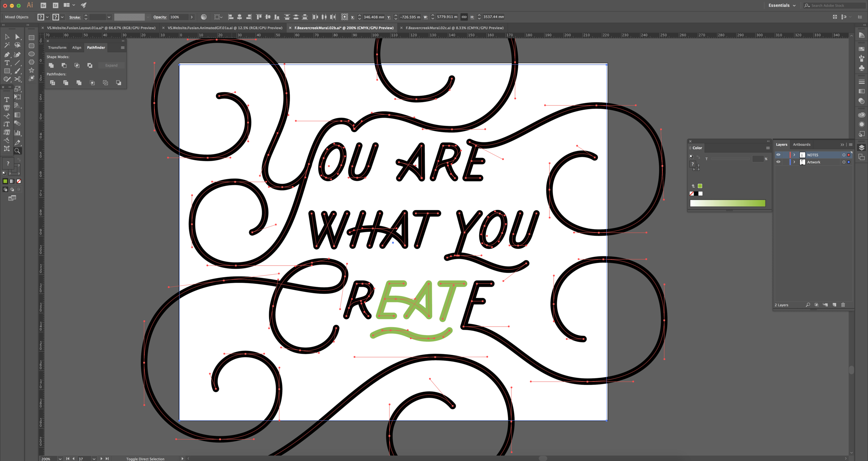The height and width of the screenshot is (461, 868).
Task: Apply the Divide pathfinder
Action: pyautogui.click(x=52, y=83)
